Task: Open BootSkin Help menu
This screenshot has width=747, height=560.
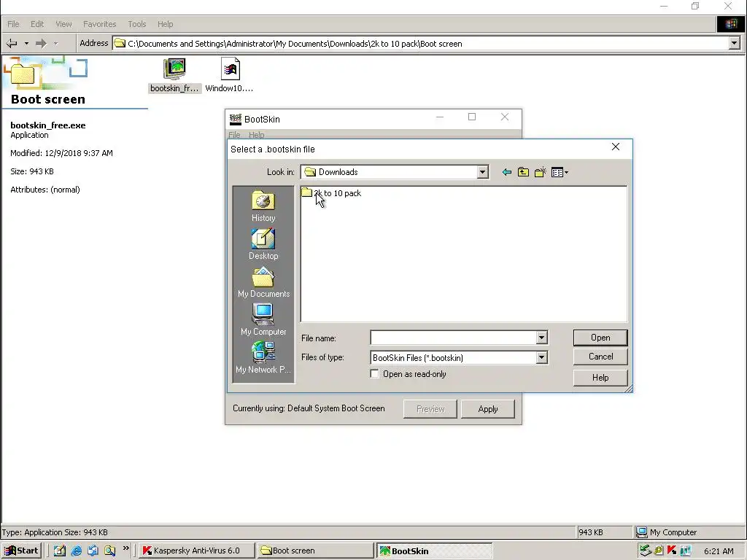Action: click(x=256, y=135)
